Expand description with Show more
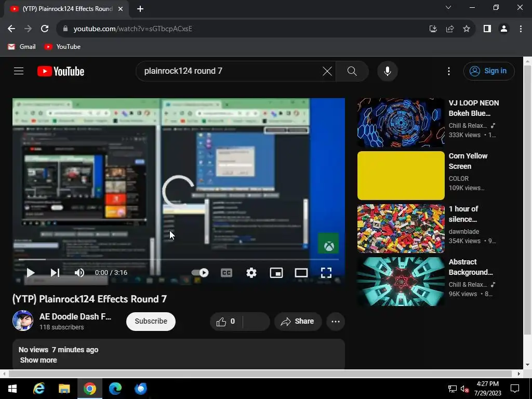Viewport: 532px width, 399px height. tap(38, 360)
